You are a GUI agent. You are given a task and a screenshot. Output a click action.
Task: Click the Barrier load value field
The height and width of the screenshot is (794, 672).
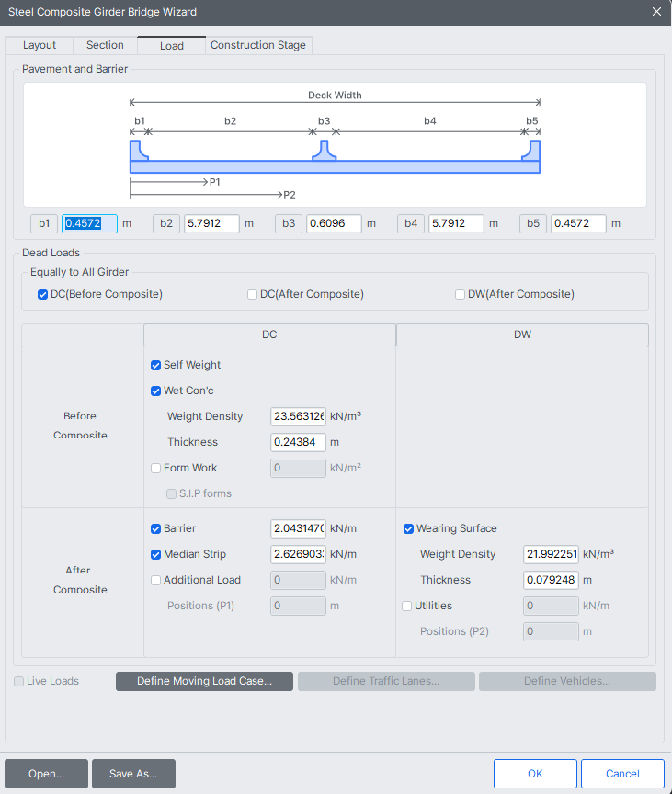coord(298,528)
